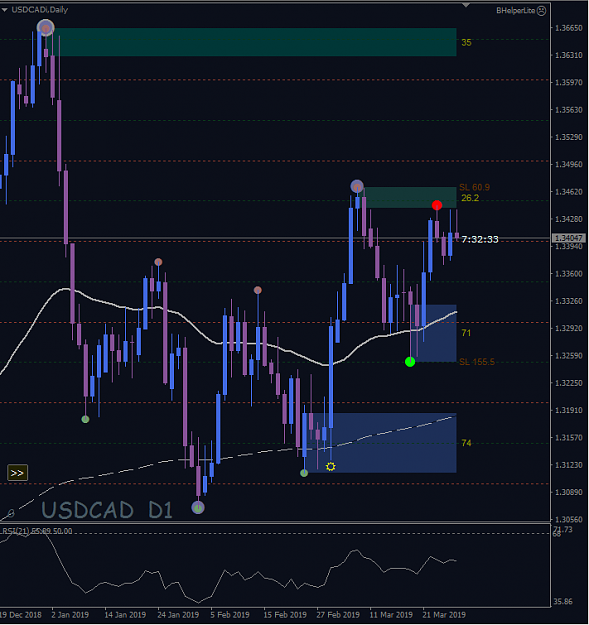Image resolution: width=589 pixels, height=625 pixels.
Task: Click the yellow sun marker icon
Action: pyautogui.click(x=330, y=466)
